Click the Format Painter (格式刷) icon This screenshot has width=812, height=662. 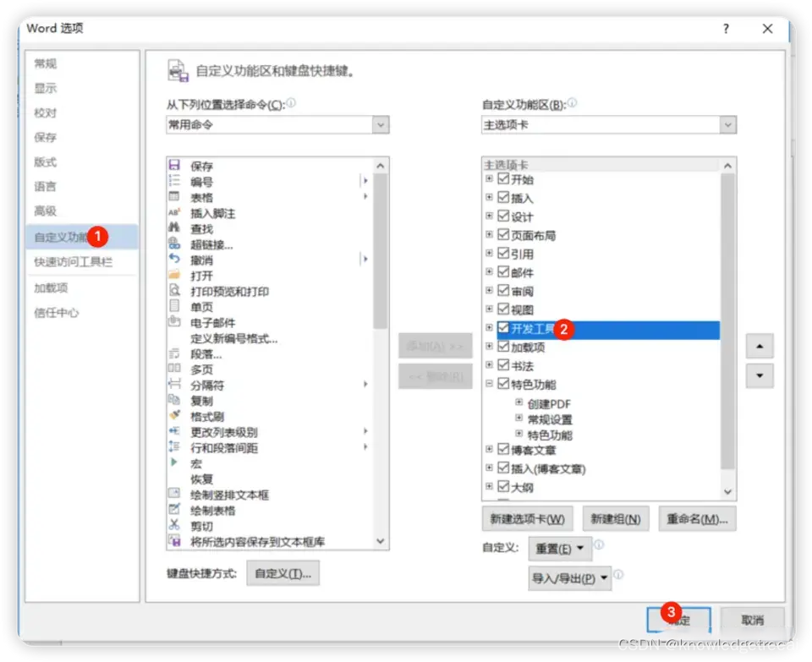pos(174,415)
